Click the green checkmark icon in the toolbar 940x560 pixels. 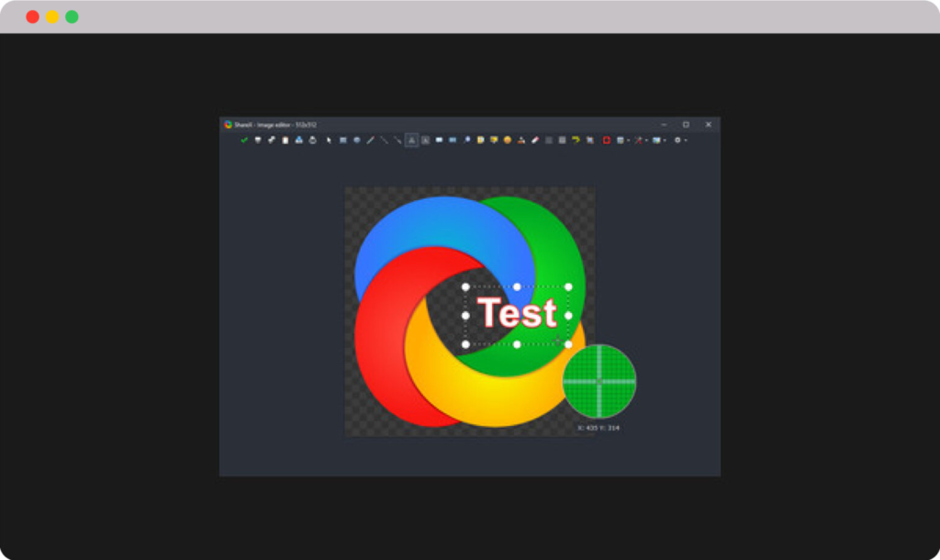coord(244,140)
